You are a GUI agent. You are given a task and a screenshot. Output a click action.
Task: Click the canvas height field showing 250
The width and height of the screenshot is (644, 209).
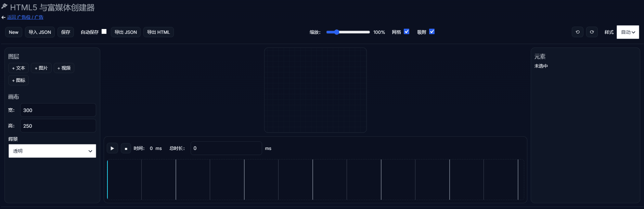(58, 126)
